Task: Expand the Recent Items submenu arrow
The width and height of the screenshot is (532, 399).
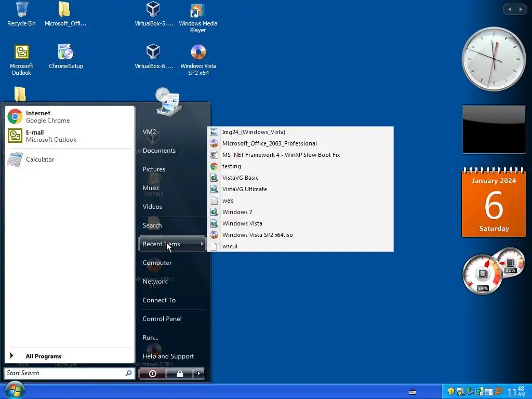Action: (202, 244)
